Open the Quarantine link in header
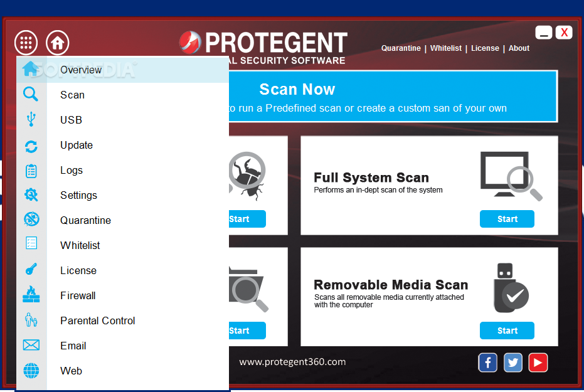Screen dimensions: 584x392 [401, 48]
